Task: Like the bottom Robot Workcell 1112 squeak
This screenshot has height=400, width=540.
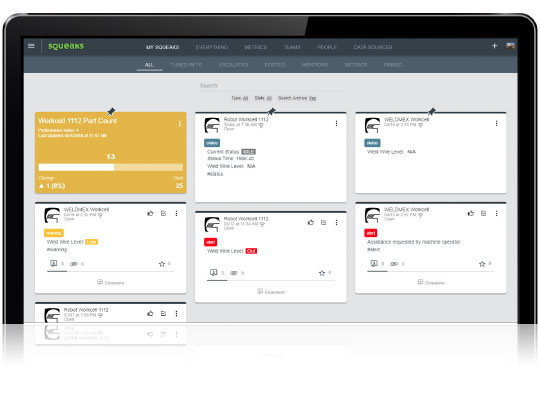Action: click(x=150, y=314)
